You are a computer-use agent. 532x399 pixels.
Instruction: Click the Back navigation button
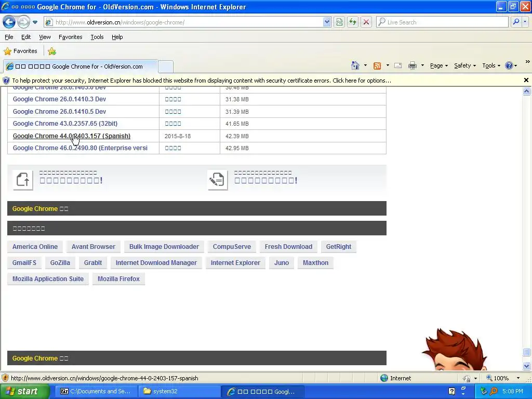coord(9,22)
